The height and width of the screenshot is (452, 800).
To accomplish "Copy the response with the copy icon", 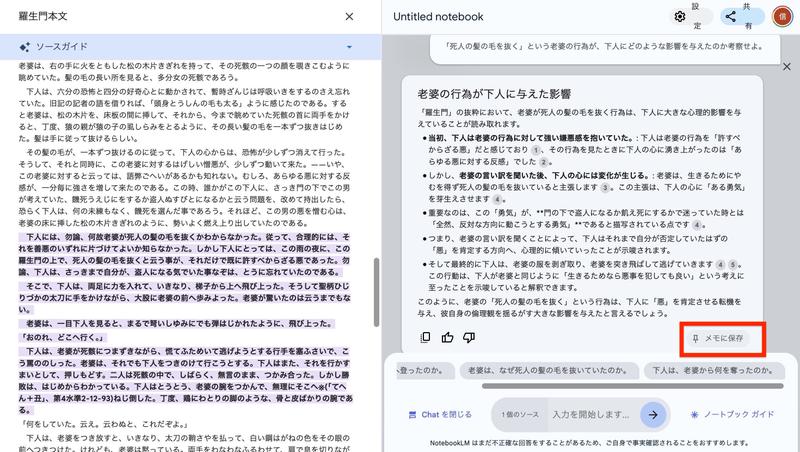I will coord(426,337).
